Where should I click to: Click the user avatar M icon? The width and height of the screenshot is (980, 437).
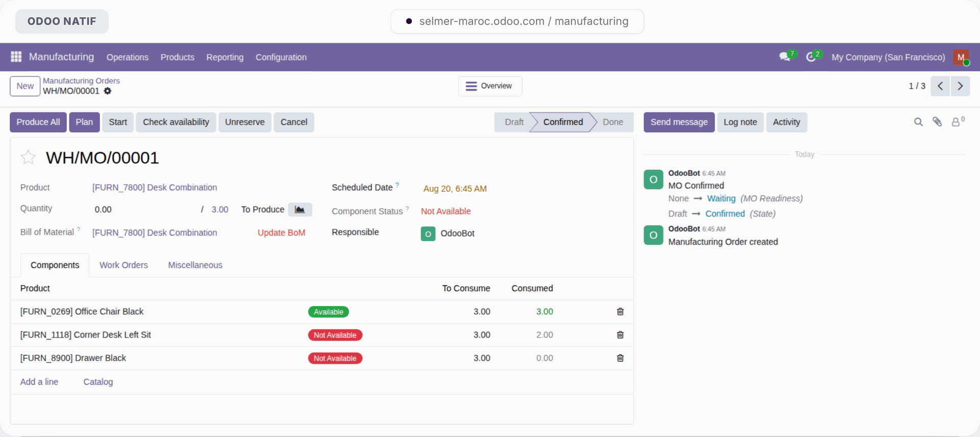coord(961,57)
